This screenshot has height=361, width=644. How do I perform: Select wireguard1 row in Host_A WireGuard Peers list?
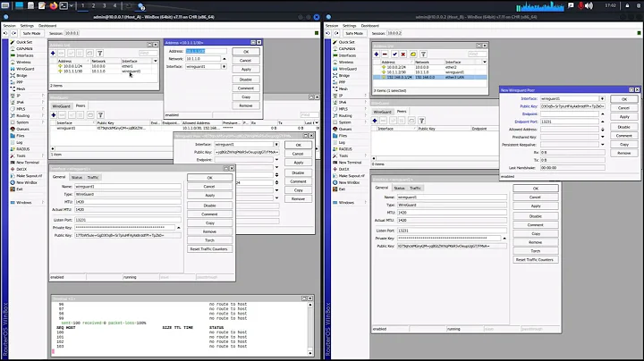(184, 128)
